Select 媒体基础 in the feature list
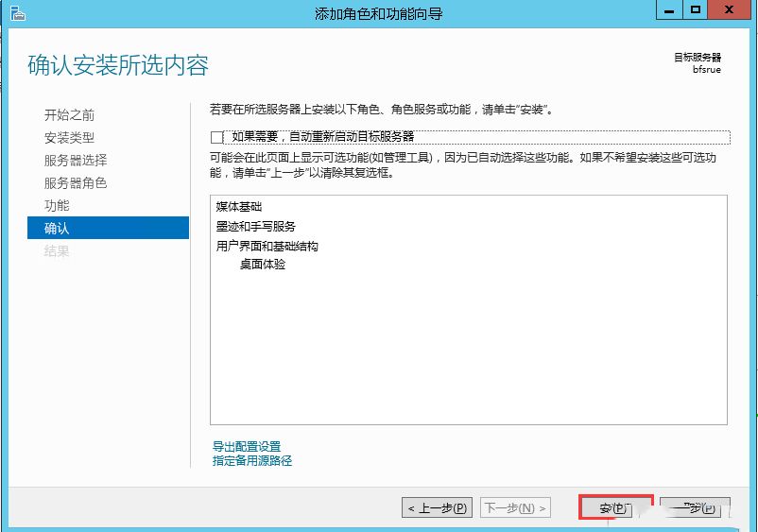The height and width of the screenshot is (532, 758). pyautogui.click(x=239, y=207)
